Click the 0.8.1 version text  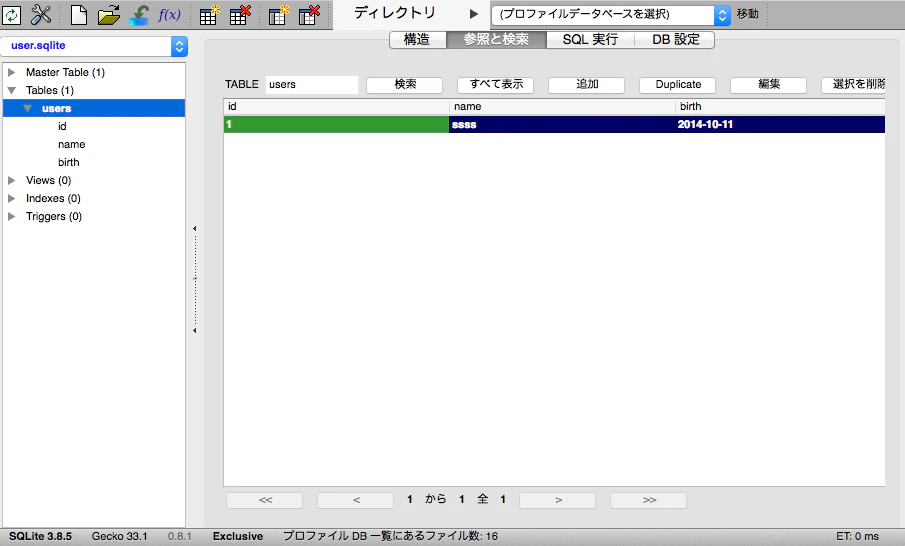[179, 536]
